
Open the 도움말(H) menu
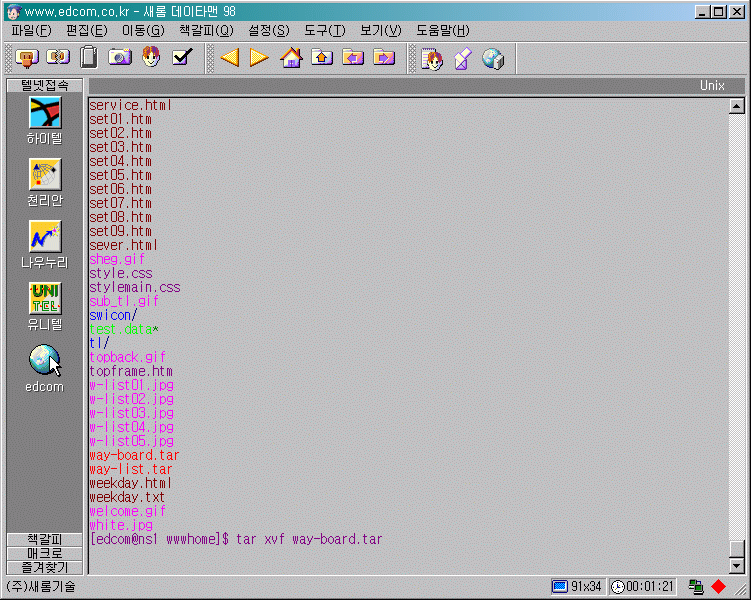click(443, 31)
